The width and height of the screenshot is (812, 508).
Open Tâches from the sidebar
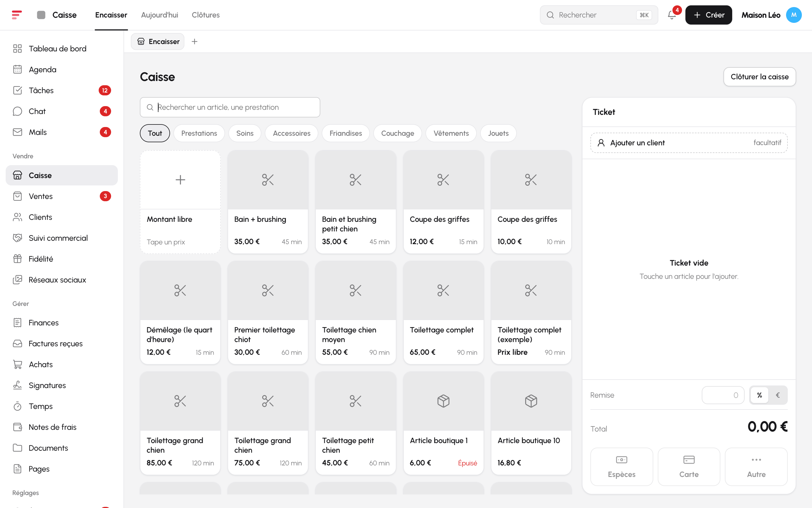pos(62,90)
